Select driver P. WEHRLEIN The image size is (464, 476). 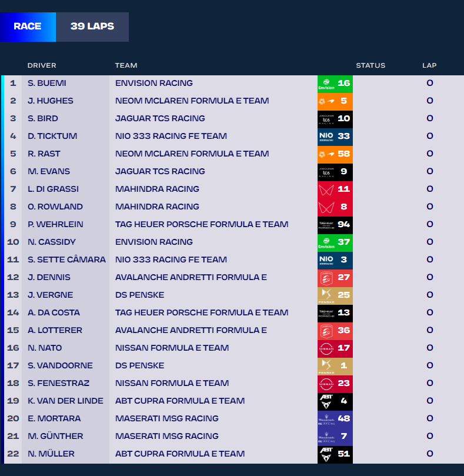pos(55,224)
